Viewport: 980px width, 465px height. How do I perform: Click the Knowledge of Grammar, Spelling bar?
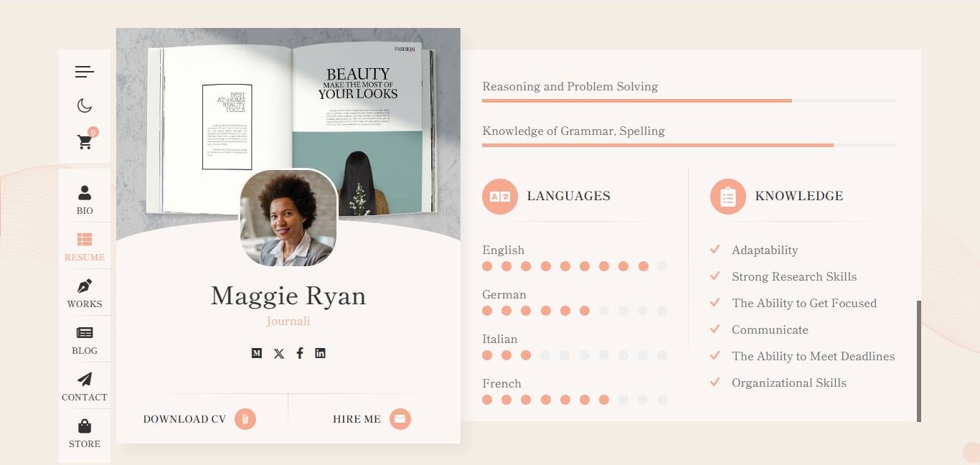(x=688, y=146)
